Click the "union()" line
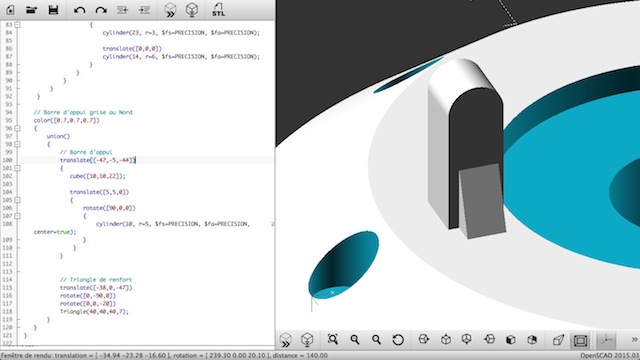 coord(58,136)
